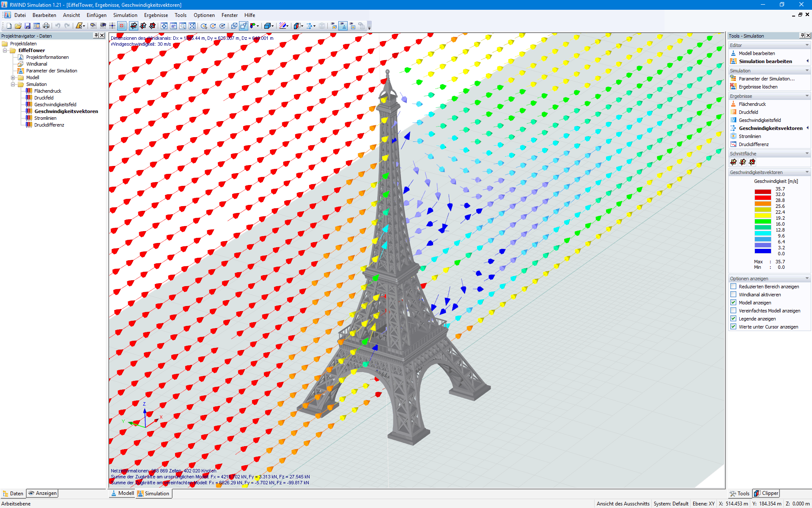This screenshot has width=812, height=508.
Task: Click the red 35.7 legend color swatch
Action: (763, 192)
